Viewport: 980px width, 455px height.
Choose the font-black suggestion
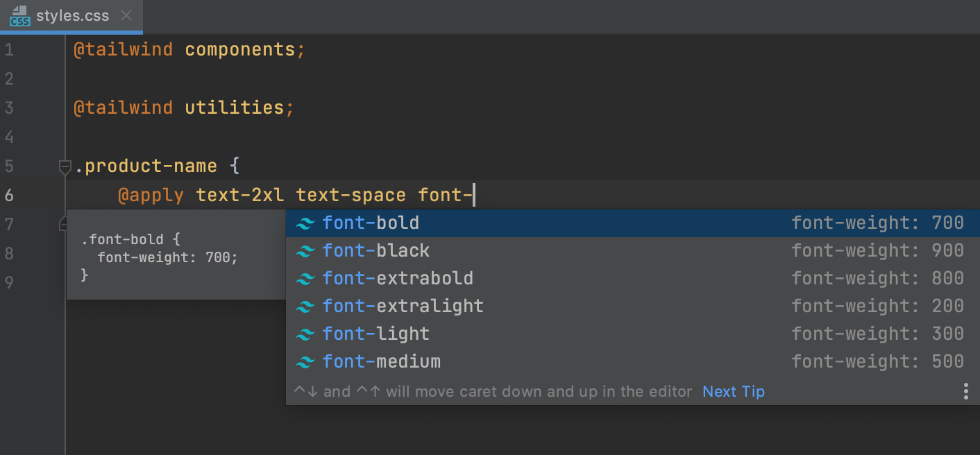[x=375, y=250]
